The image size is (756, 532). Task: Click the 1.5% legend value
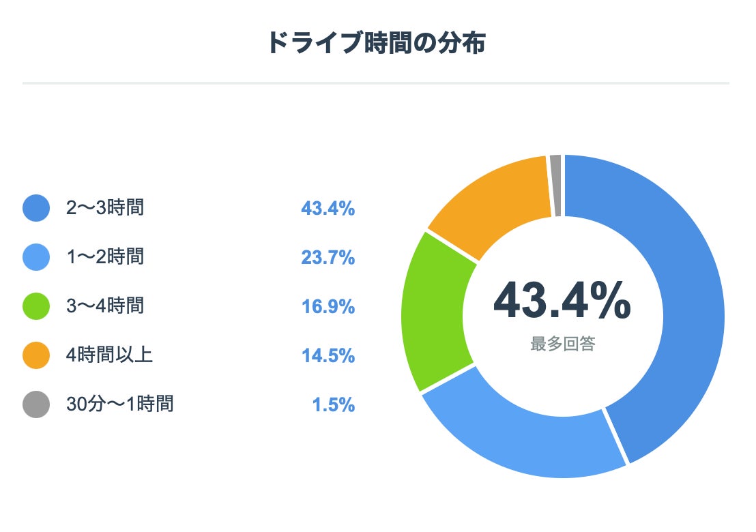tap(334, 404)
